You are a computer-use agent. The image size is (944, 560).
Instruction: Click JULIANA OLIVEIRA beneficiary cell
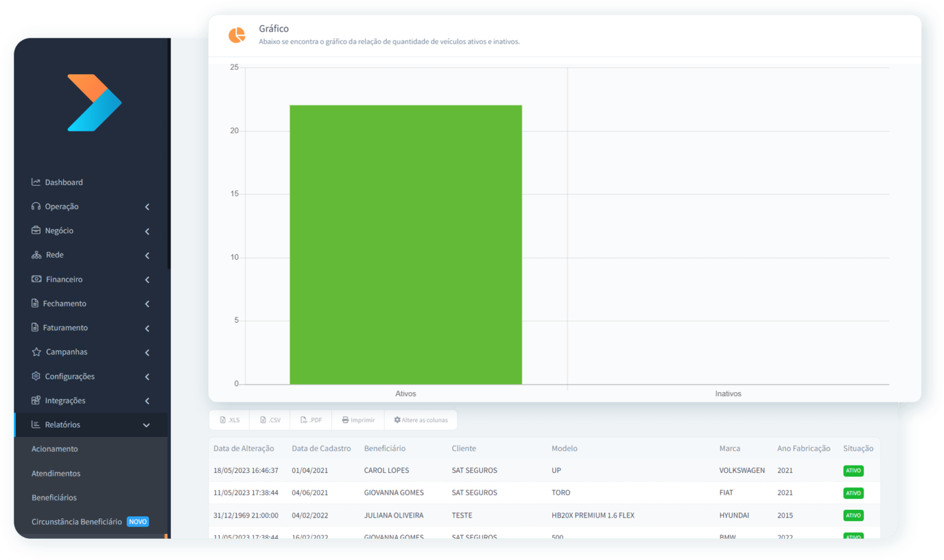[394, 515]
